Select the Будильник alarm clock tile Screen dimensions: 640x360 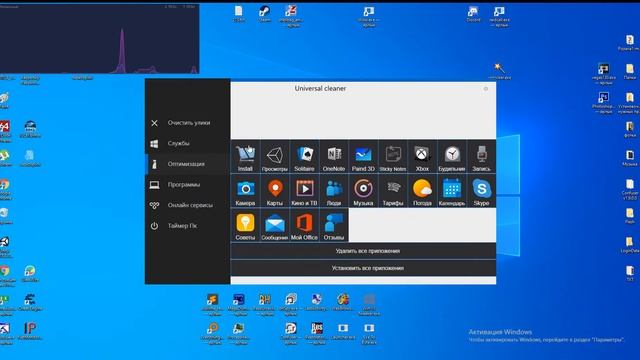tap(452, 157)
